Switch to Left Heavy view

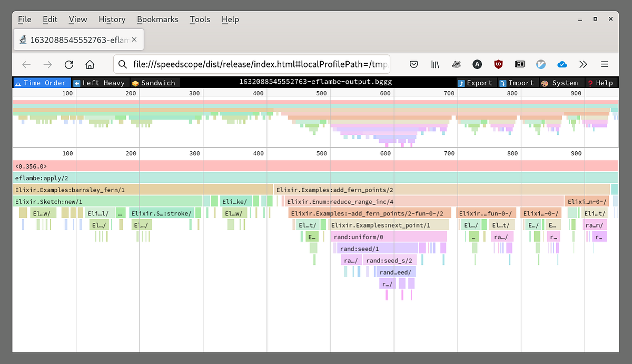[100, 83]
